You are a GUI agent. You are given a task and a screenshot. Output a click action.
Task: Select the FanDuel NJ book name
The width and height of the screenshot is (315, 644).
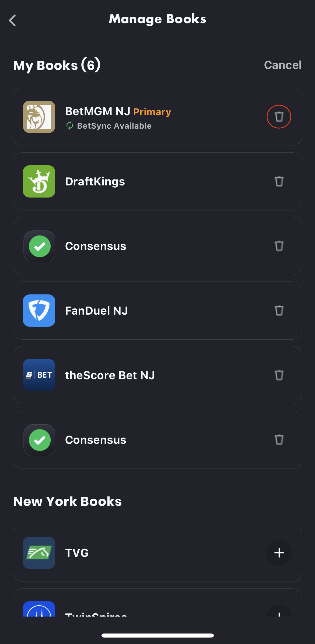coord(96,311)
